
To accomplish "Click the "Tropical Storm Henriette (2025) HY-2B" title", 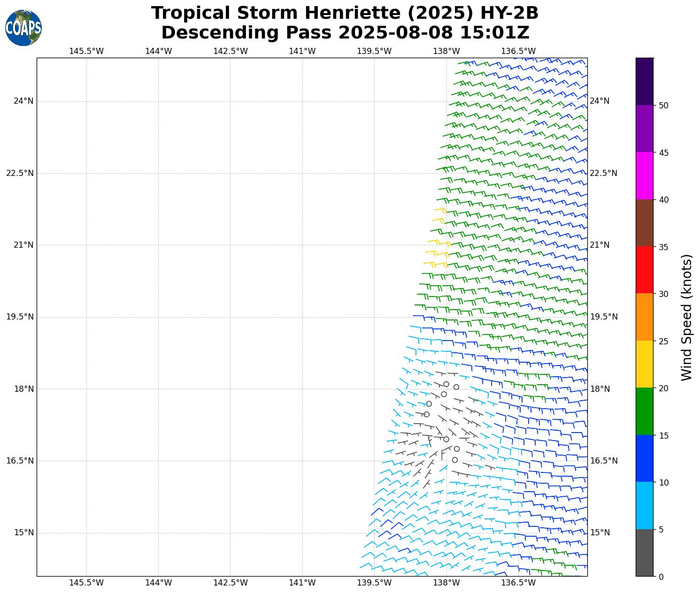I will click(345, 13).
